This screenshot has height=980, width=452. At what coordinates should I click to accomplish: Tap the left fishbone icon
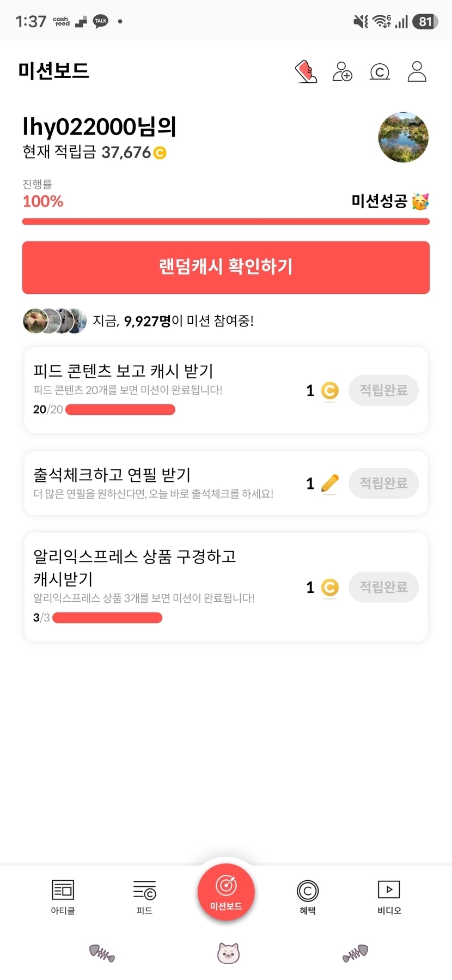(x=102, y=953)
